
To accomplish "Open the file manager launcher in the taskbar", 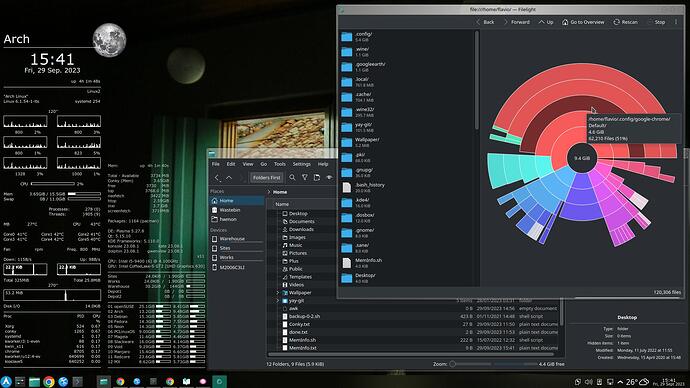I will [x=34, y=381].
